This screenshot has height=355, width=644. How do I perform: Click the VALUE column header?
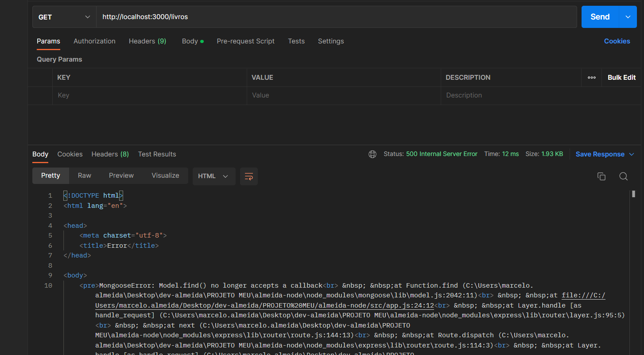262,78
